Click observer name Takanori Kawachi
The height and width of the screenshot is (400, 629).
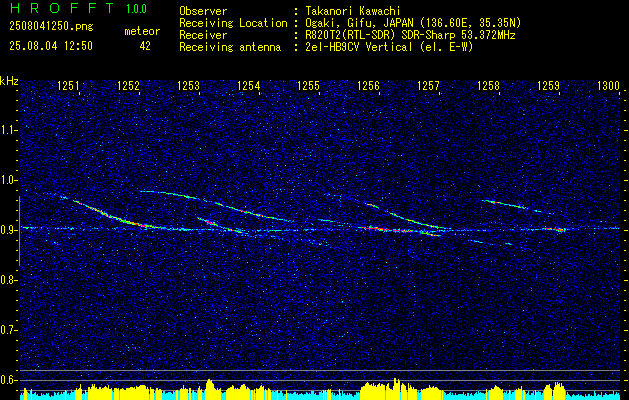point(353,11)
